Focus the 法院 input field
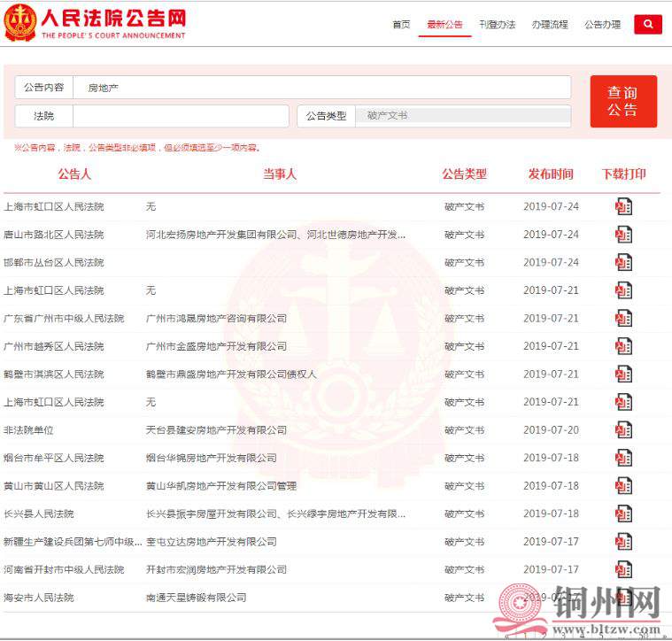This screenshot has height=641, width=672. pos(181,116)
